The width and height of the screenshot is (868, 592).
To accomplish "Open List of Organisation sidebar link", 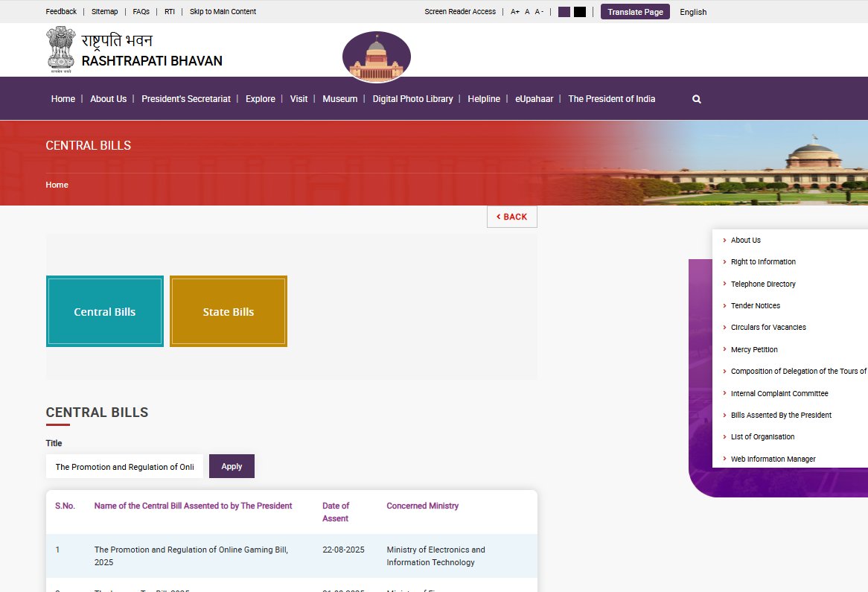I will pyautogui.click(x=762, y=436).
